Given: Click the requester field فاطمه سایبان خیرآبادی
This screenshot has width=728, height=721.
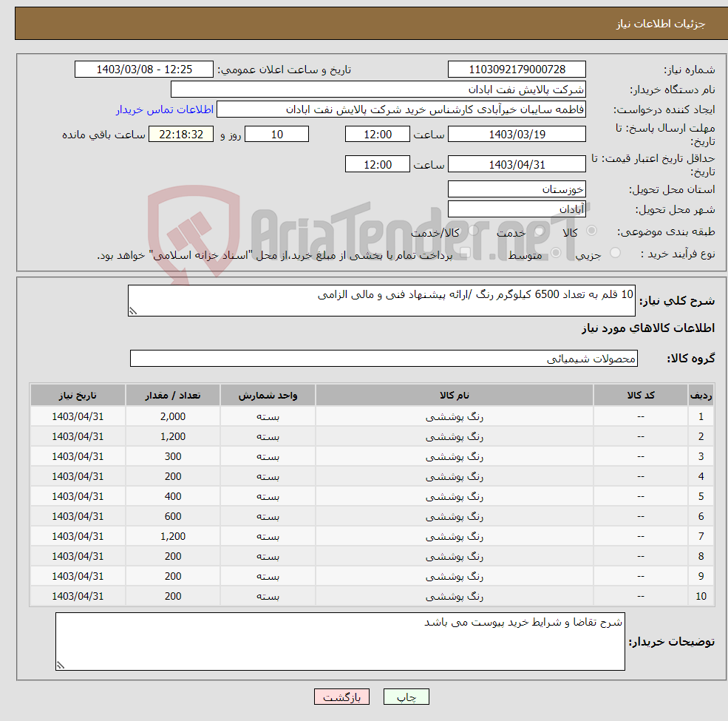Looking at the screenshot, I should 401,109.
